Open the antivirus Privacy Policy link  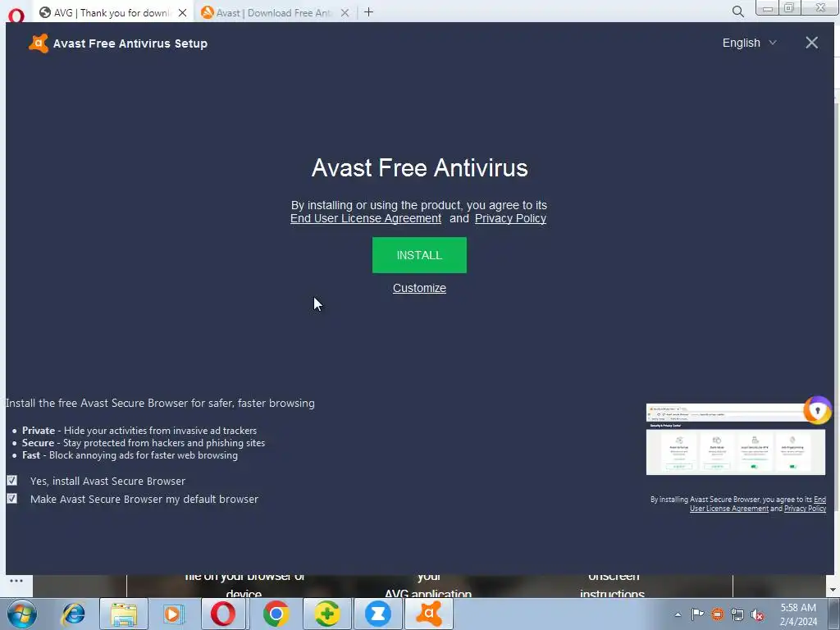point(510,218)
